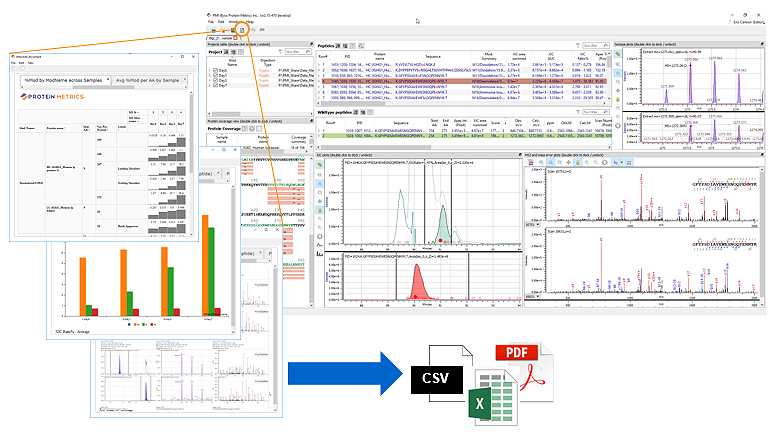Viewport: 774px width, 432px height.
Task: Click the circle reset icon in MS2 toolbar
Action: (x=605, y=162)
